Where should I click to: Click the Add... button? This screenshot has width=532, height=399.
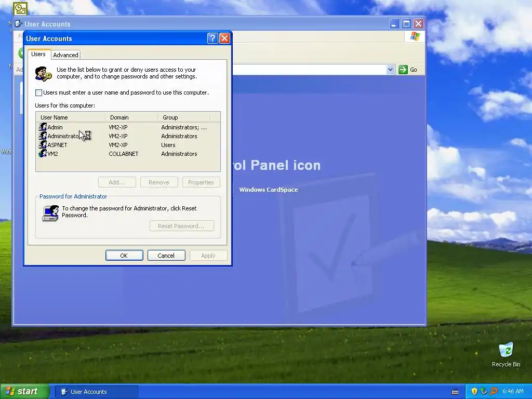[117, 182]
